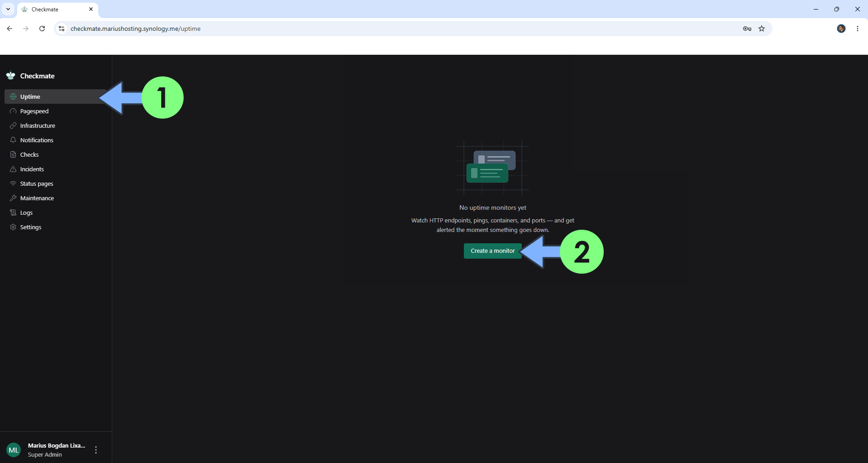868x463 pixels.
Task: Open the Logs page
Action: coord(56,212)
